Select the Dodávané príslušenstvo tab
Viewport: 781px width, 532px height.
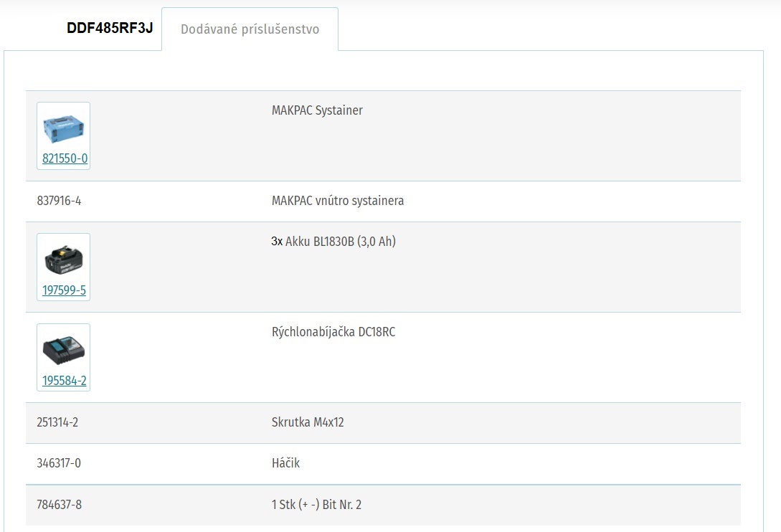pyautogui.click(x=250, y=29)
